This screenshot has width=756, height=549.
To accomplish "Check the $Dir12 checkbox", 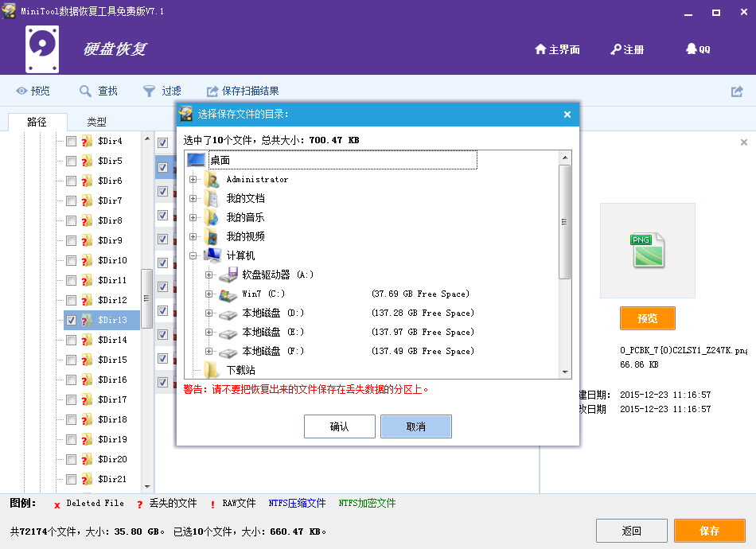I will click(x=71, y=300).
